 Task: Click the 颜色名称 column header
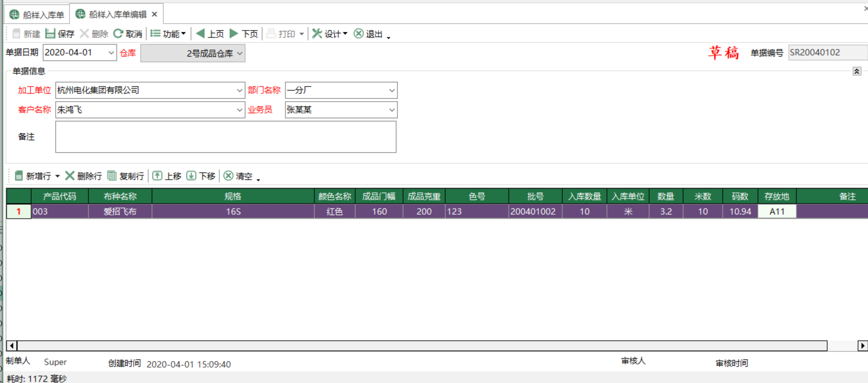point(334,196)
